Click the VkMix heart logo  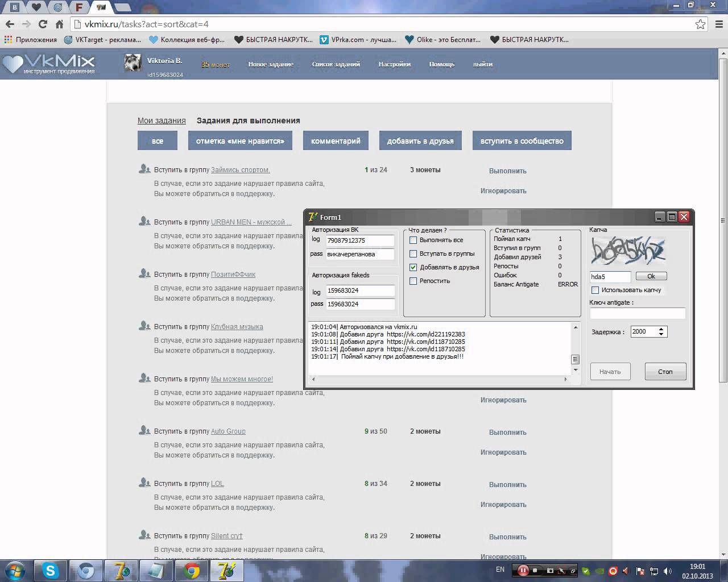click(48, 64)
